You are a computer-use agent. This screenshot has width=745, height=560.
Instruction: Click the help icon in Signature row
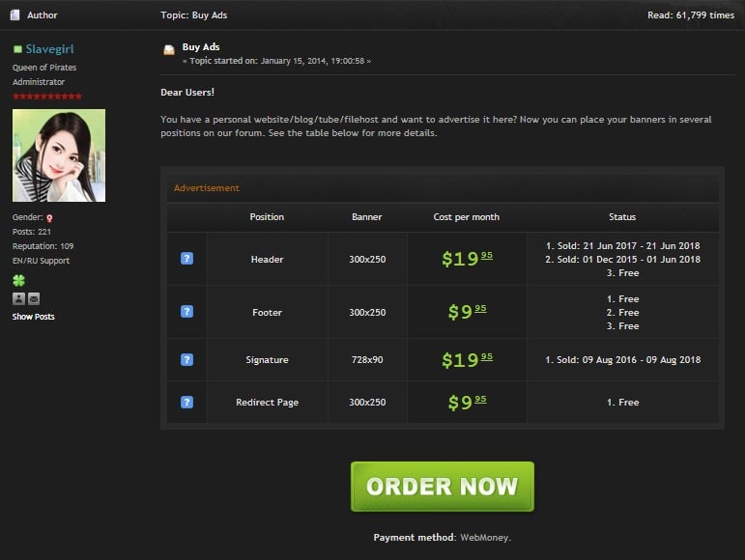coord(186,360)
